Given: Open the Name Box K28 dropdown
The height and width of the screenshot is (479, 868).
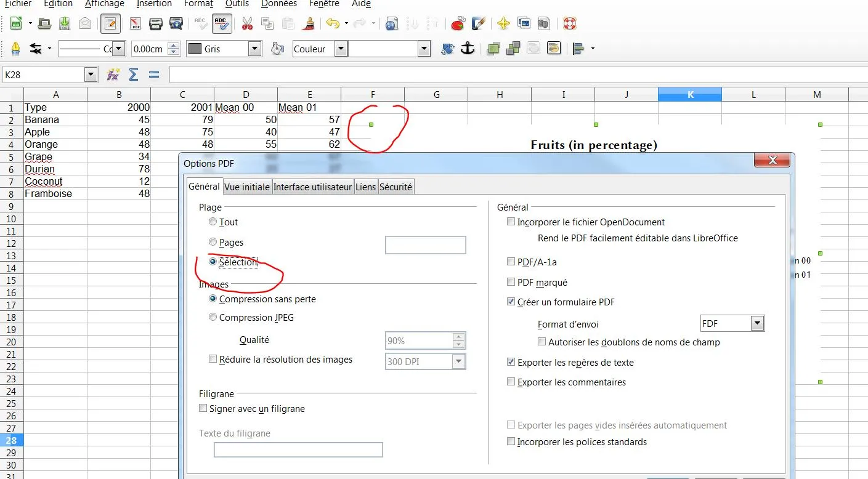Looking at the screenshot, I should [91, 74].
